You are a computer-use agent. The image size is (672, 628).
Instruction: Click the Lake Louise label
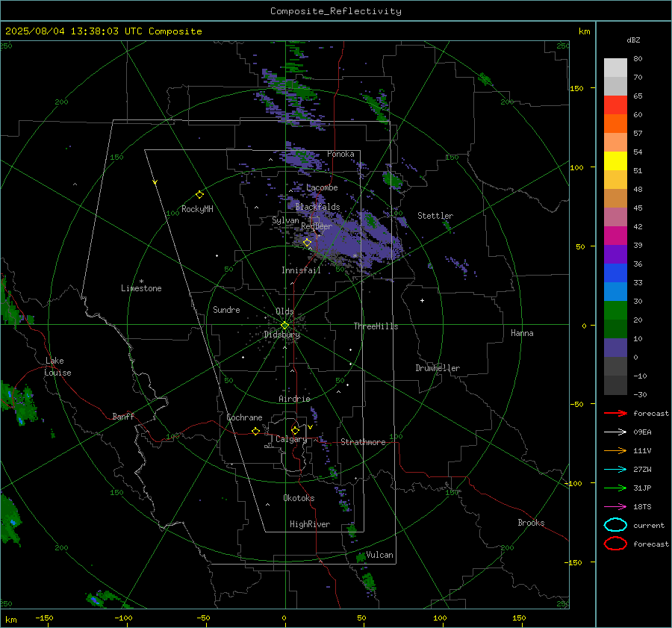click(57, 367)
